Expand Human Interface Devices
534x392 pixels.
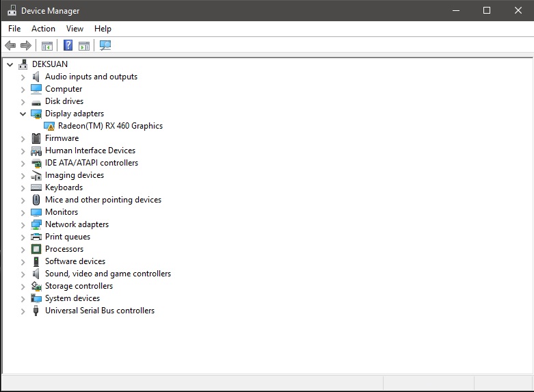coord(23,151)
